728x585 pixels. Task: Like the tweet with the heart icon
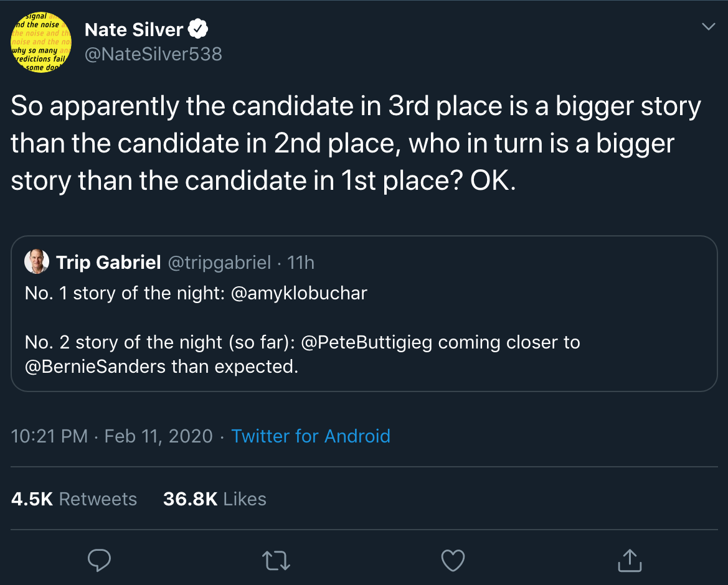(x=453, y=560)
